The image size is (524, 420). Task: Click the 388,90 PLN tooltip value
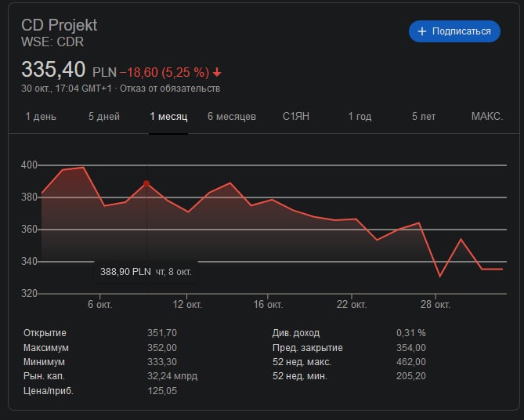[x=125, y=272]
